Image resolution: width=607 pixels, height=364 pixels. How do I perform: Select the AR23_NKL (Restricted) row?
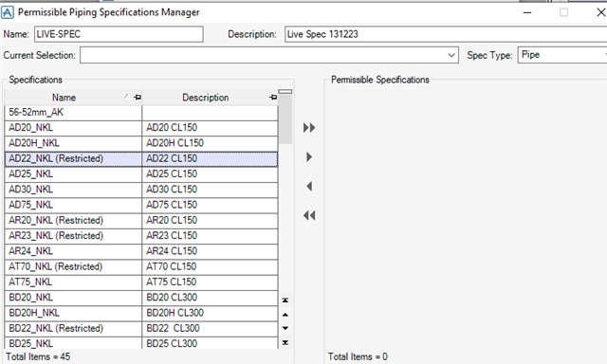click(141, 236)
